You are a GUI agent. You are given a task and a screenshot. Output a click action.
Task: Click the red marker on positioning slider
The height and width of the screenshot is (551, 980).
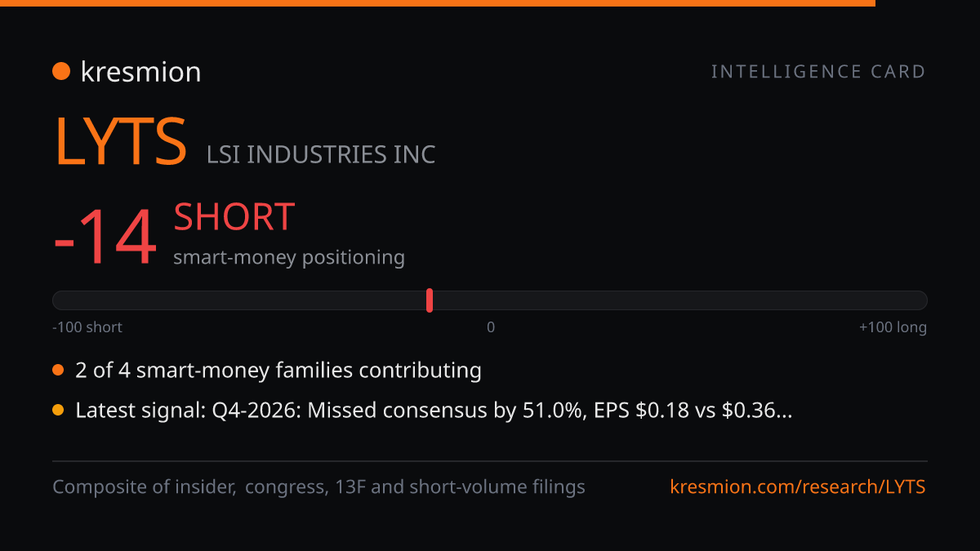pyautogui.click(x=430, y=300)
